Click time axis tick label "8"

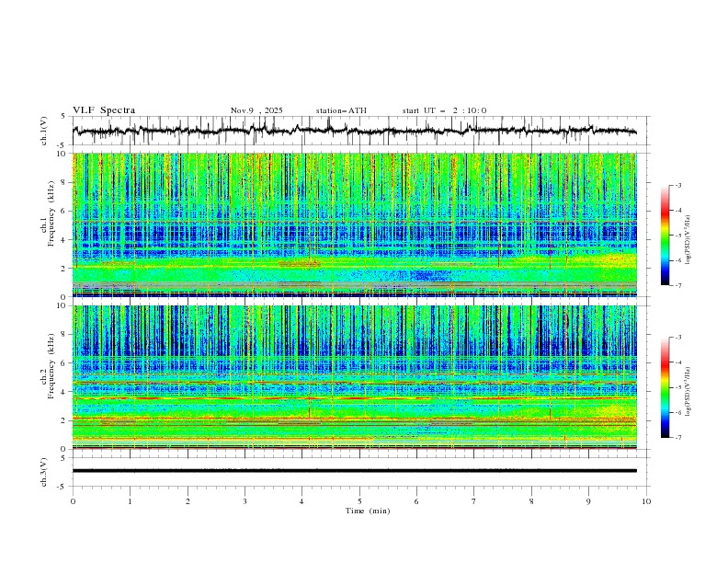[531, 501]
